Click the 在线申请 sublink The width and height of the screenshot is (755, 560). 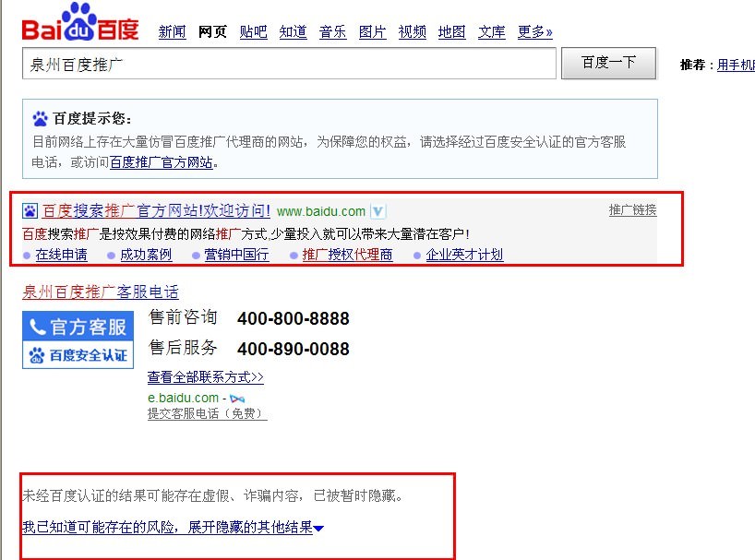pos(61,255)
